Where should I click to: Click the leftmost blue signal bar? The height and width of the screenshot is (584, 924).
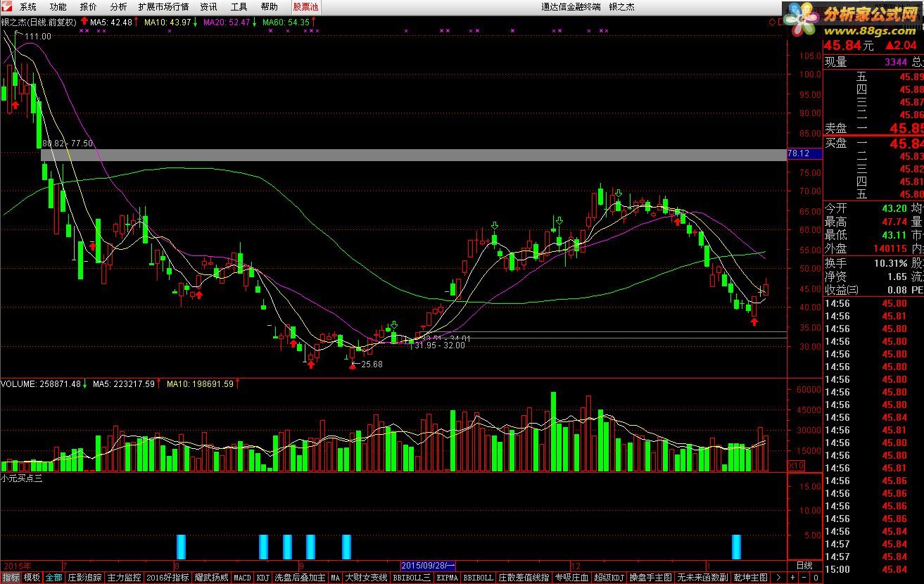[181, 547]
